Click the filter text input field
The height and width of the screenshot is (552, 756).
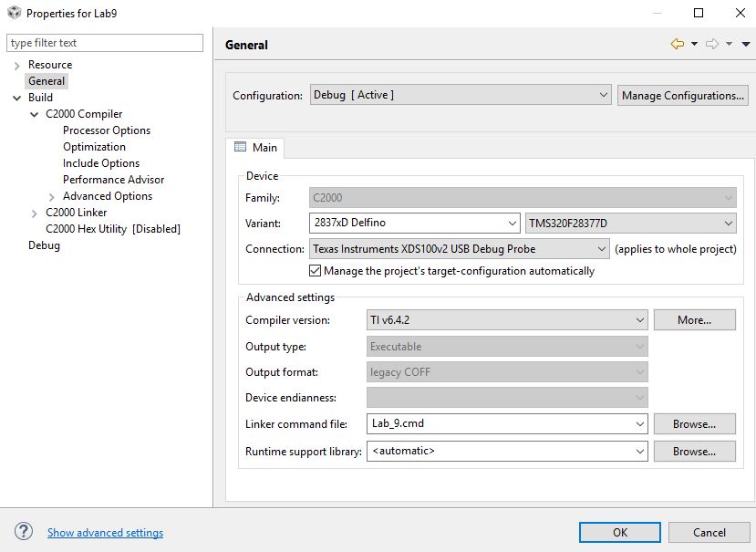105,43
